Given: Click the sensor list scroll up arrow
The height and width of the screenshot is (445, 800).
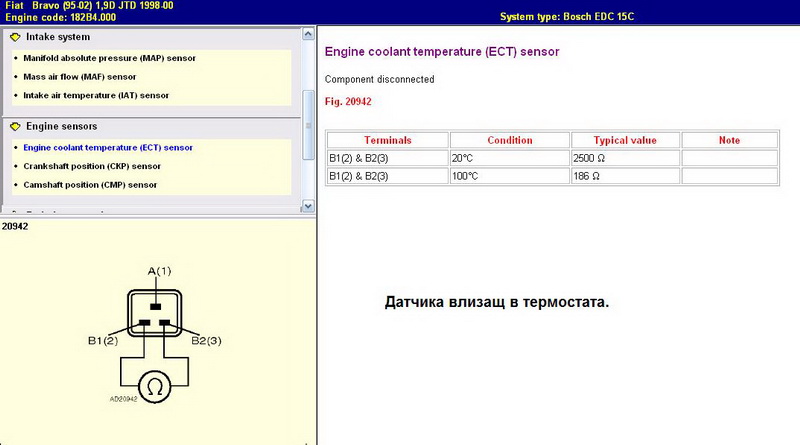Looking at the screenshot, I should point(309,35).
